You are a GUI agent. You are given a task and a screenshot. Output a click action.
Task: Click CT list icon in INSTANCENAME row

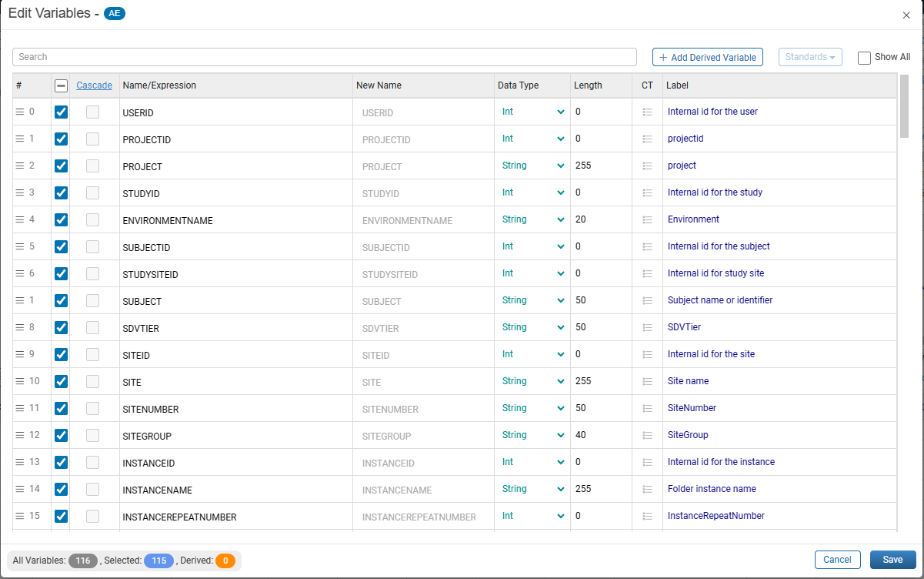pyautogui.click(x=647, y=489)
